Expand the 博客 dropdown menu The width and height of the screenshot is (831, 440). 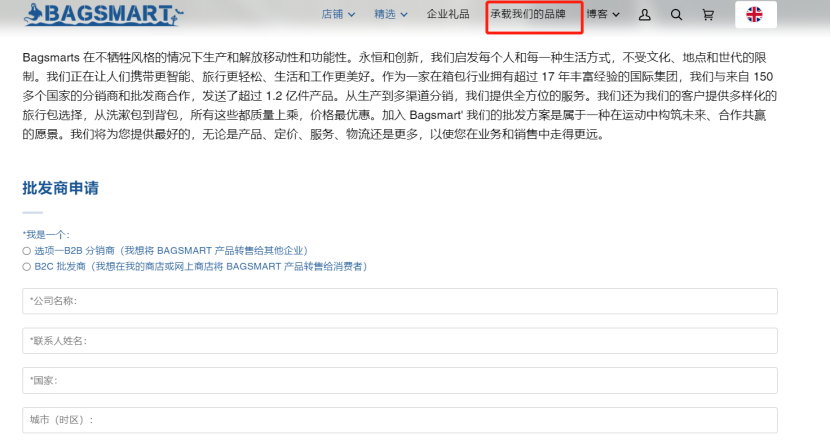(603, 14)
